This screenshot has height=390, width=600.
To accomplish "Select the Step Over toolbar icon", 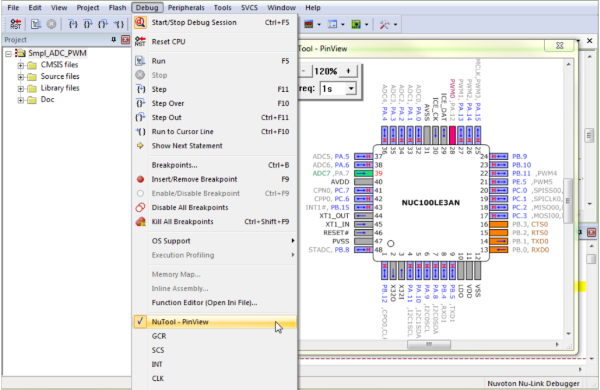I will [88, 24].
